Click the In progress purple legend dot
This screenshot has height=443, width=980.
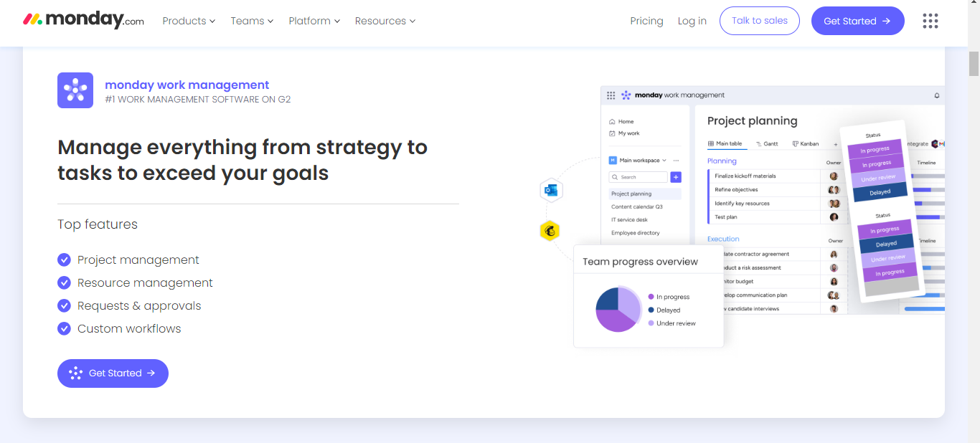[651, 297]
